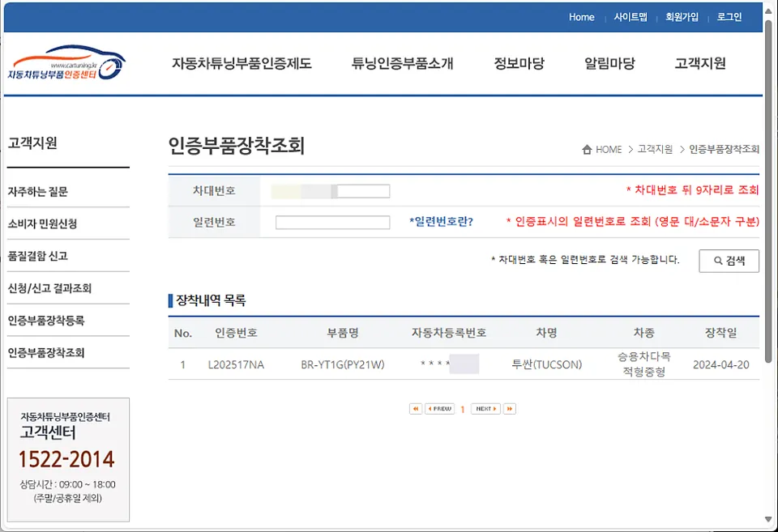Open 자동차튜닝부품인증제도 main menu

(242, 63)
